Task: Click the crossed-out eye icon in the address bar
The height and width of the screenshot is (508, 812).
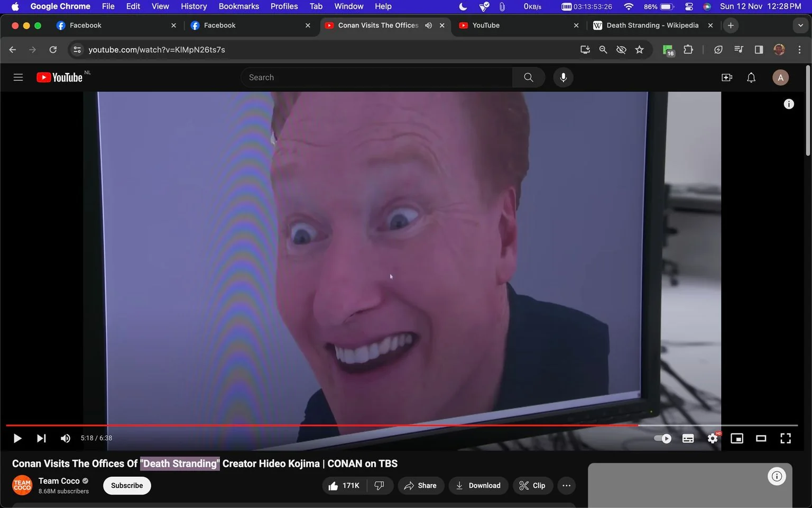Action: coord(621,50)
